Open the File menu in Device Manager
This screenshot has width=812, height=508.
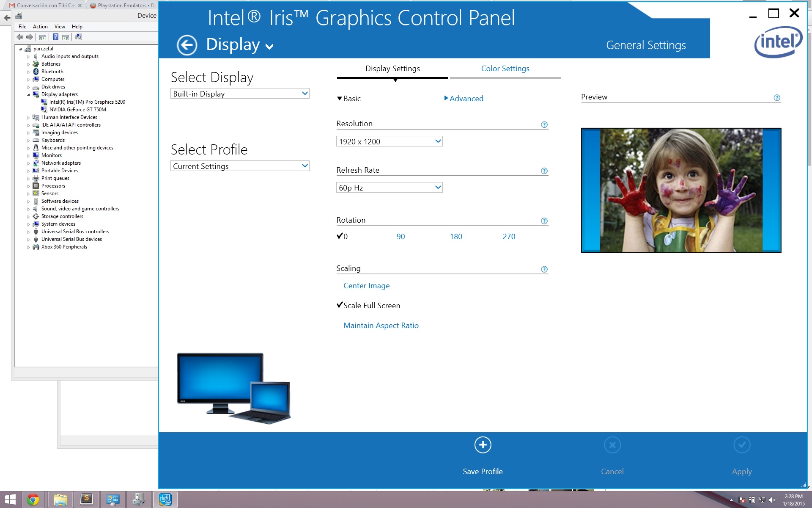point(22,26)
